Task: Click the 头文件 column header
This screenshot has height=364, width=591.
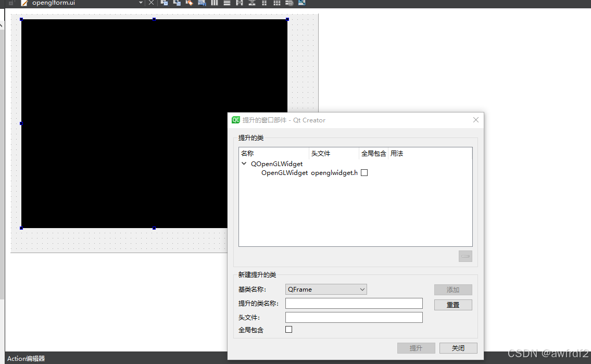Action: pos(334,154)
